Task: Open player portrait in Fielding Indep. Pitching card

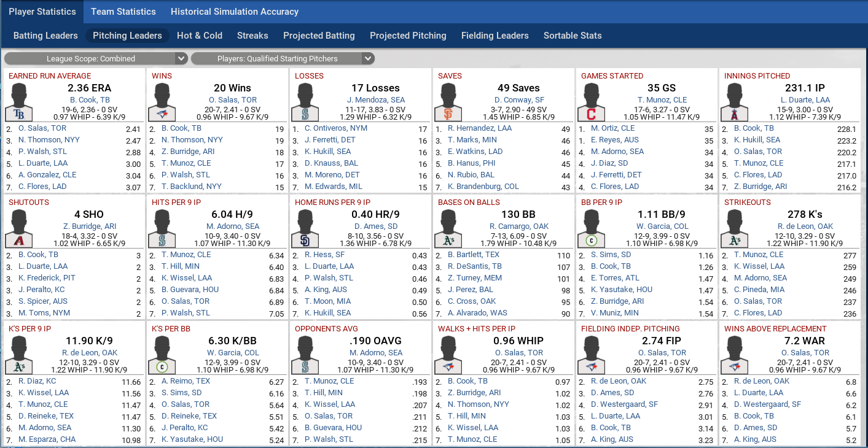Action: point(592,355)
